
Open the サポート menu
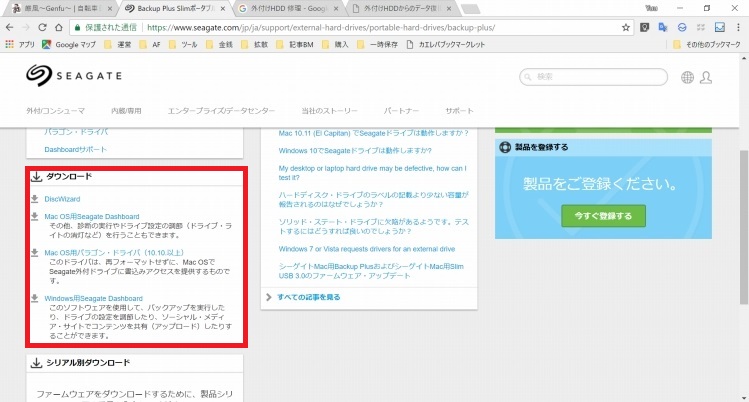coord(460,111)
